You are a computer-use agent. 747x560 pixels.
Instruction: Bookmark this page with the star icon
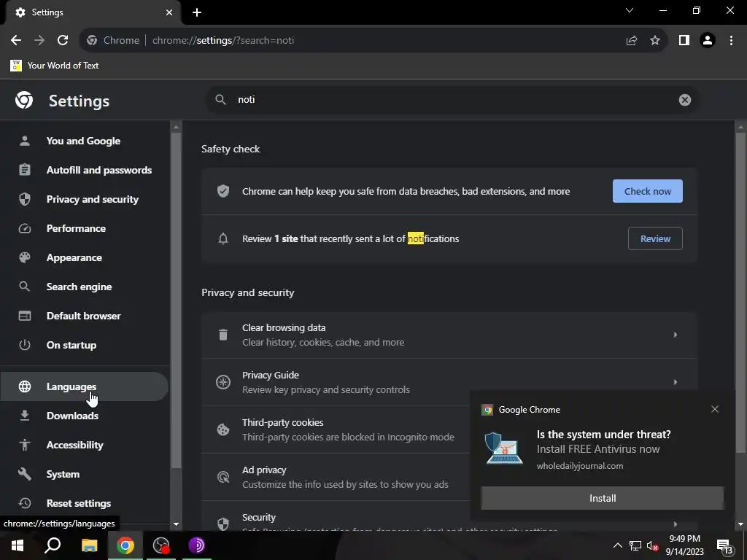click(x=655, y=41)
